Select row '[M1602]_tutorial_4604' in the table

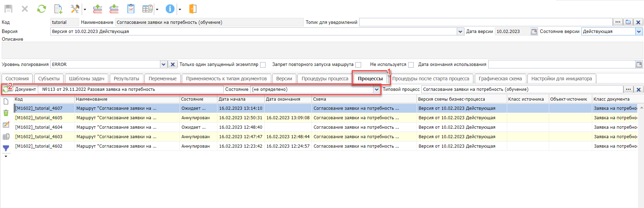[39, 127]
